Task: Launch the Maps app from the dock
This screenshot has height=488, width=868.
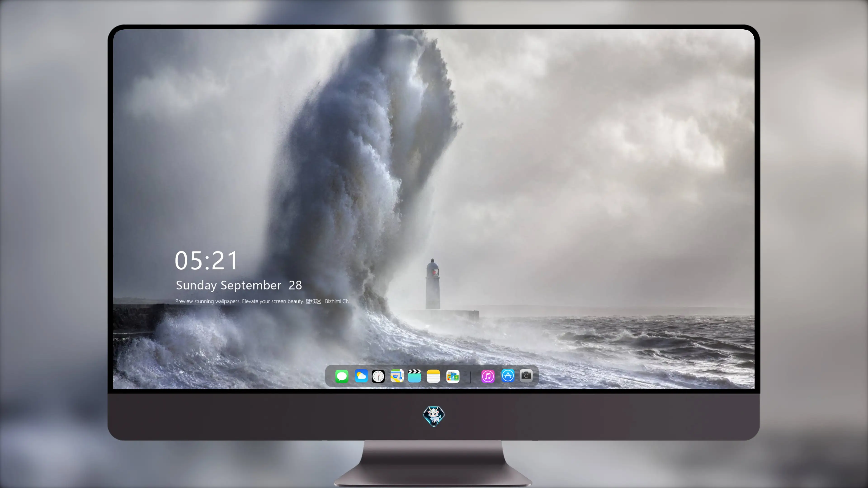Action: (397, 376)
